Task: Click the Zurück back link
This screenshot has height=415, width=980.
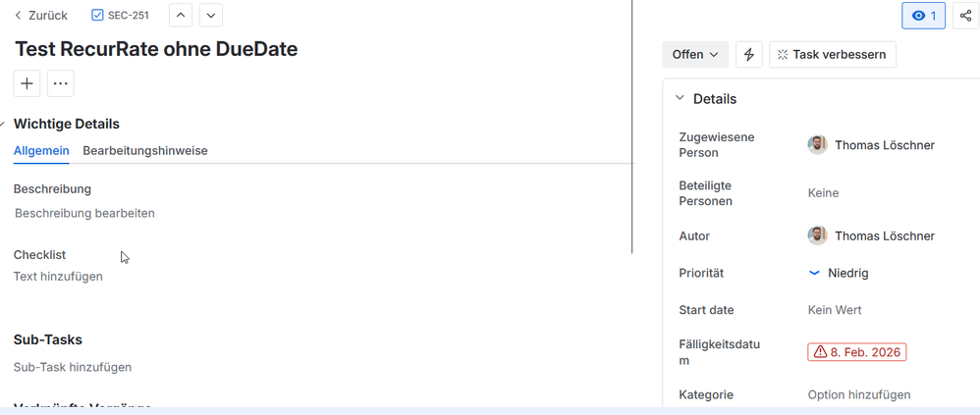Action: (x=41, y=16)
